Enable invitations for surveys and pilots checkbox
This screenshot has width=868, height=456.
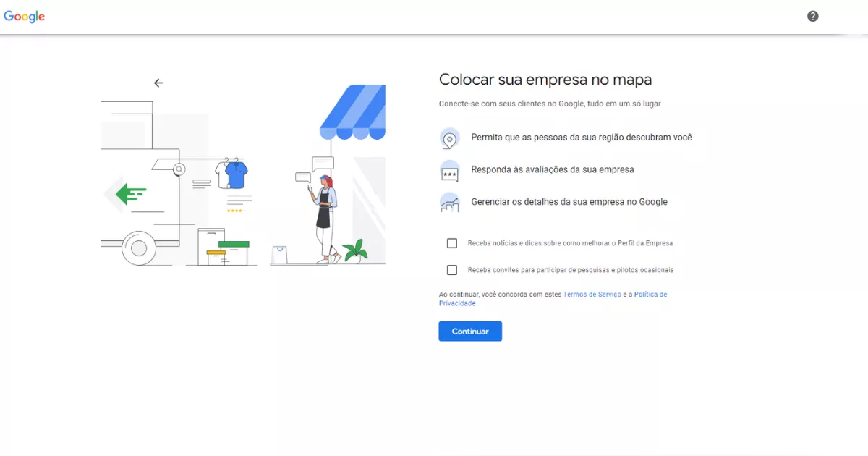click(452, 270)
